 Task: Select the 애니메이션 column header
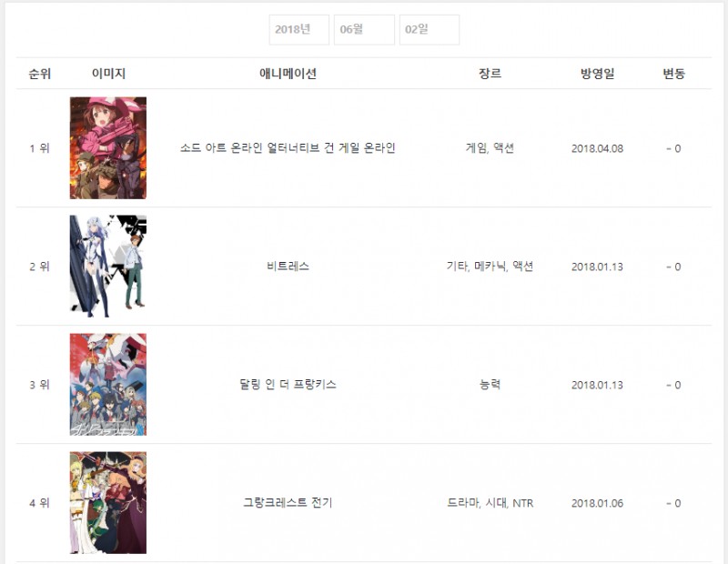pyautogui.click(x=288, y=74)
